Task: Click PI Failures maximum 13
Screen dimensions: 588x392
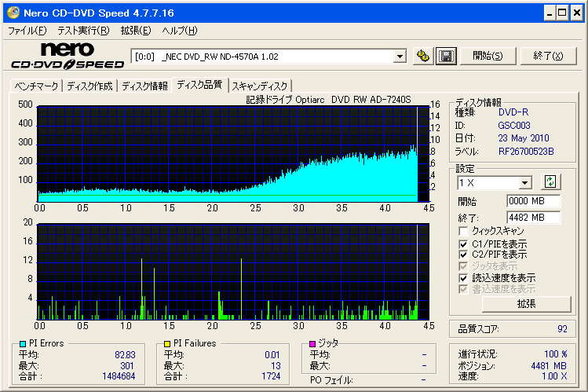Action: 276,366
